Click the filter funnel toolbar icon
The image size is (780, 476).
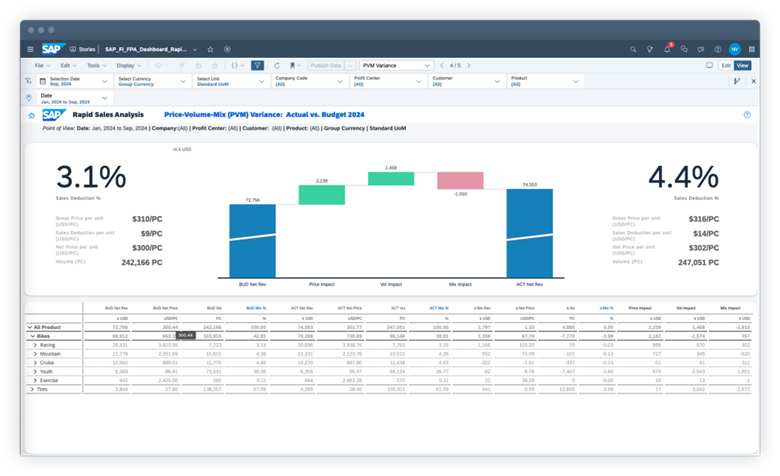click(x=257, y=65)
